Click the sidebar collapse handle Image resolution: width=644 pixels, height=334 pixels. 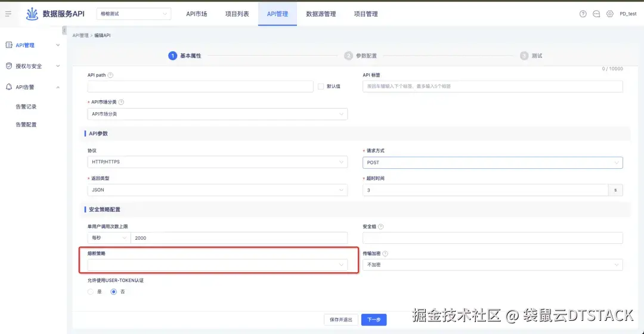point(64,30)
